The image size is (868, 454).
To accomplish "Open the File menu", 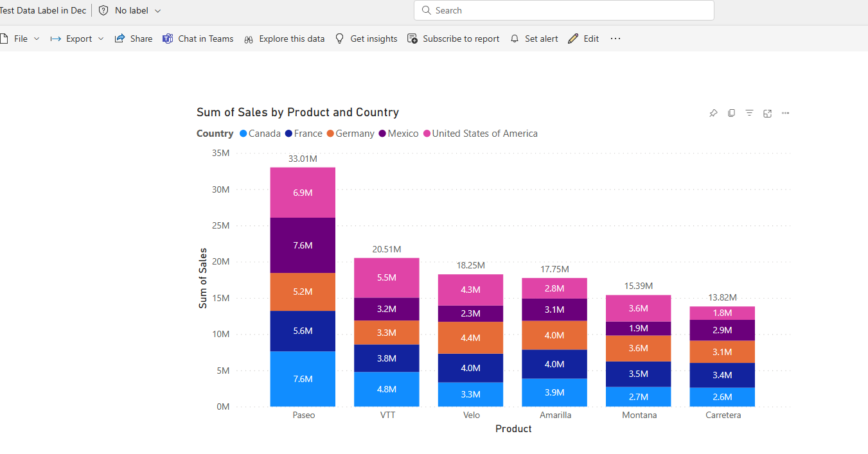I will [x=21, y=39].
